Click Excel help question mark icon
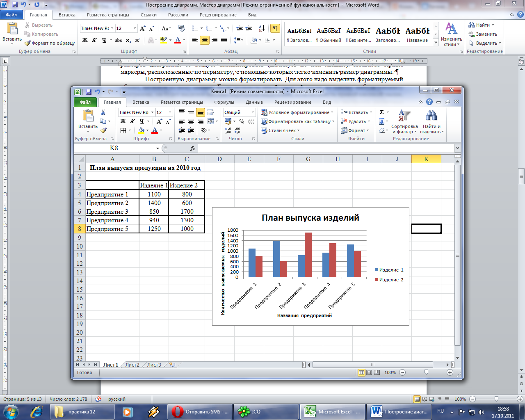This screenshot has width=525, height=420. (429, 102)
